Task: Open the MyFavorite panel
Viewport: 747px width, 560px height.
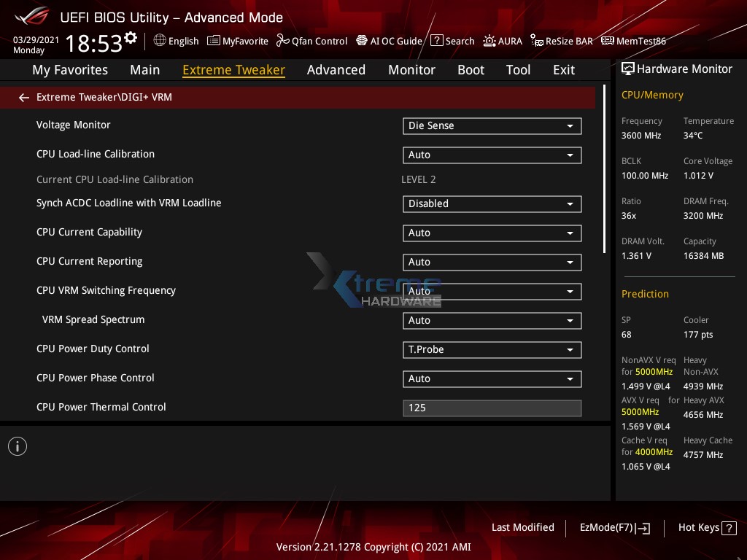Action: pos(237,41)
